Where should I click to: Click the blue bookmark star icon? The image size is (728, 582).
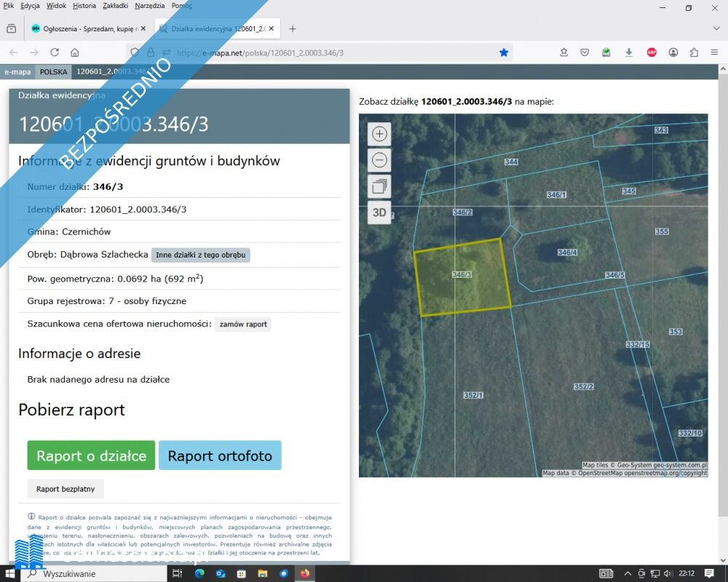click(x=504, y=52)
